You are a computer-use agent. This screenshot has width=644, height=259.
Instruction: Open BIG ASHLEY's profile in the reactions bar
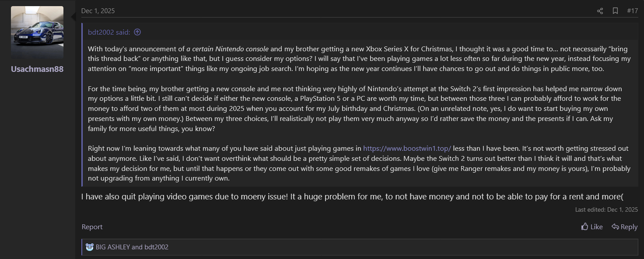[x=113, y=247]
